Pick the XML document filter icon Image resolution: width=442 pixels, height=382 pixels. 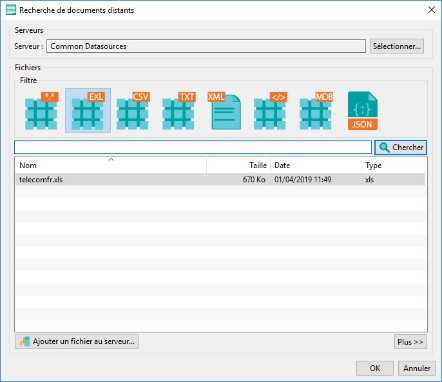(224, 111)
